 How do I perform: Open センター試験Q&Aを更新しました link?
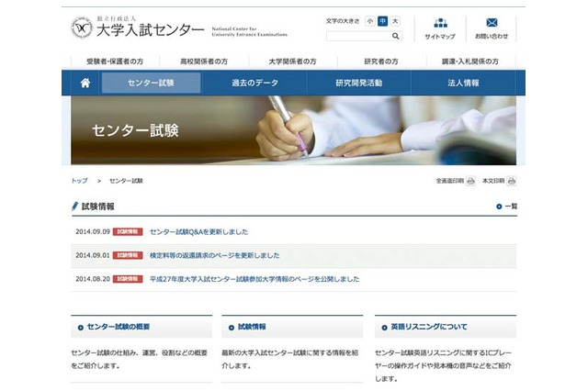(x=198, y=232)
